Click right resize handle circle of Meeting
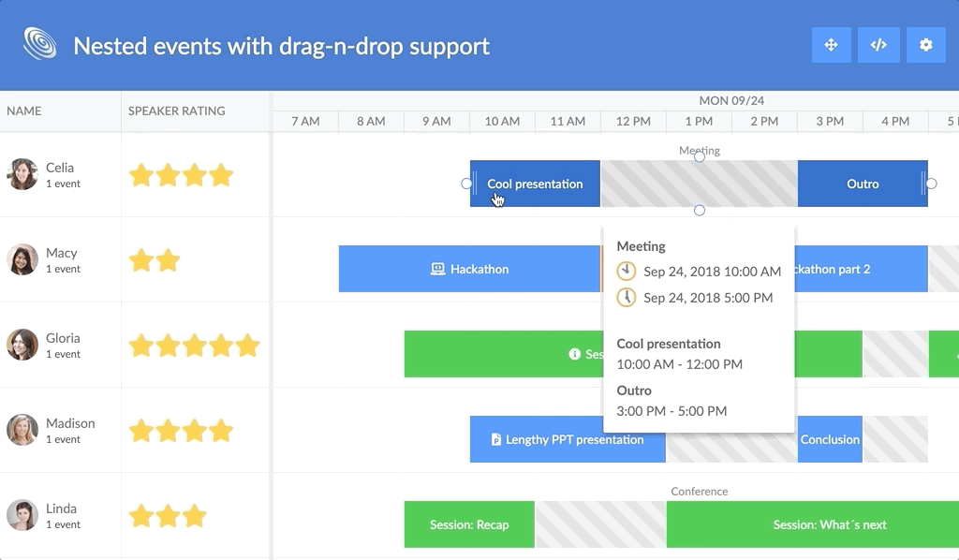Image resolution: width=959 pixels, height=560 pixels. click(x=932, y=184)
